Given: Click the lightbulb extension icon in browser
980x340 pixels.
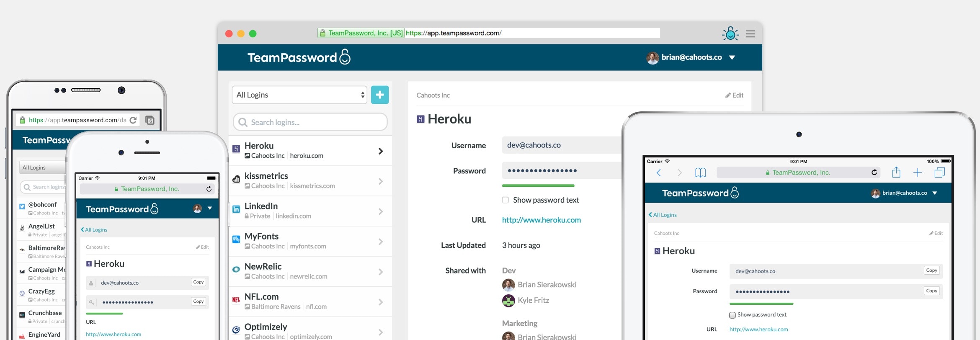Looking at the screenshot, I should 730,33.
